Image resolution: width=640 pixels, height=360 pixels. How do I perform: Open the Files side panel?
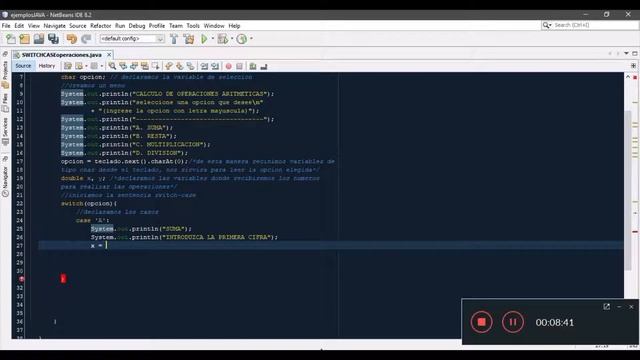tap(5, 102)
